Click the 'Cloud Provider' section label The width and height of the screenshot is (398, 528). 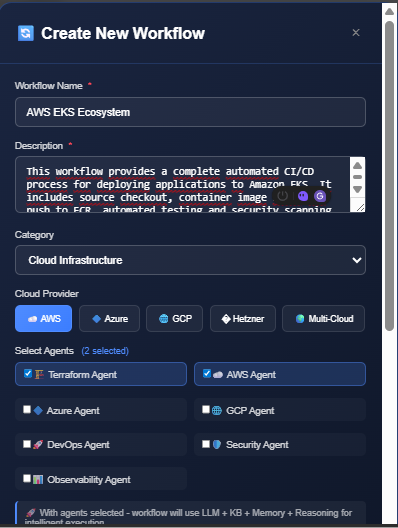point(47,294)
